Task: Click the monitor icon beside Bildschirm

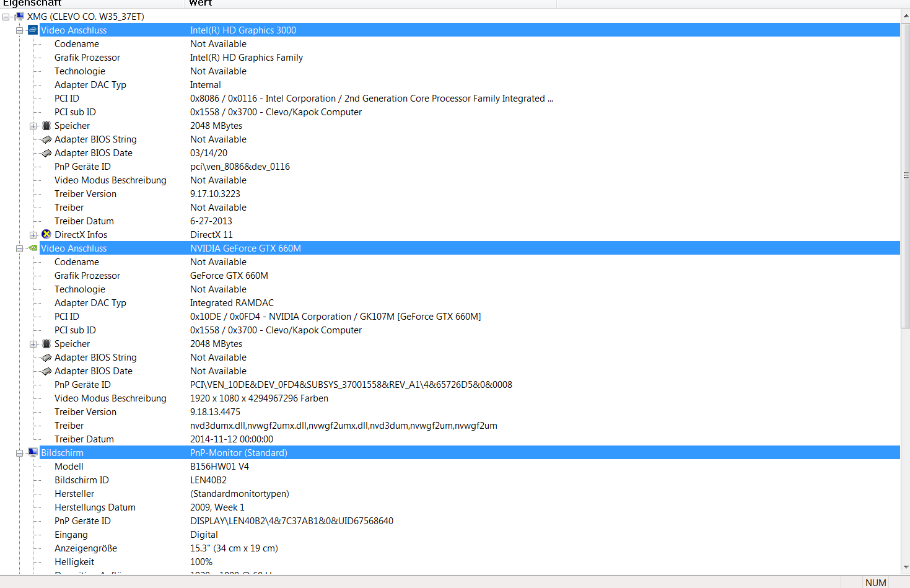Action: tap(33, 452)
